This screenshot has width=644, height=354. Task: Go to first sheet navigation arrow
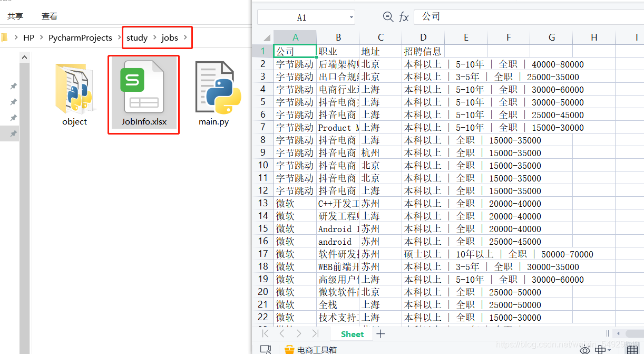tap(266, 333)
